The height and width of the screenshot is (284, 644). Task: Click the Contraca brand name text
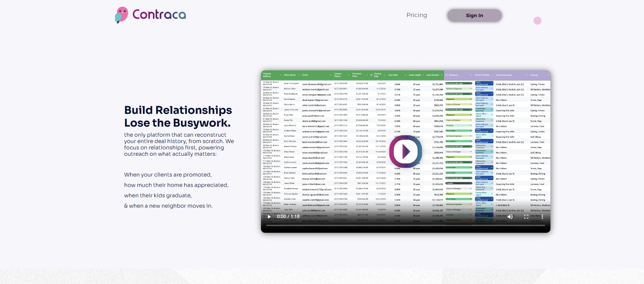tap(159, 15)
